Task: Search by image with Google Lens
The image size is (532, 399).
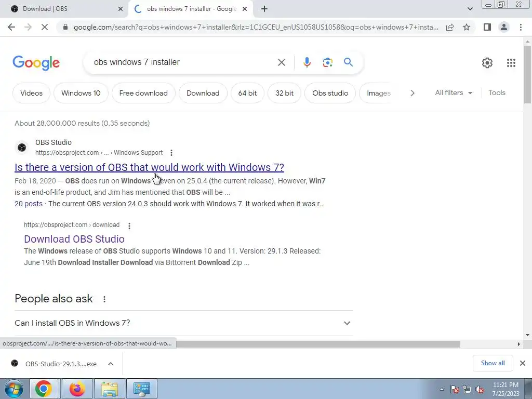Action: point(327,62)
